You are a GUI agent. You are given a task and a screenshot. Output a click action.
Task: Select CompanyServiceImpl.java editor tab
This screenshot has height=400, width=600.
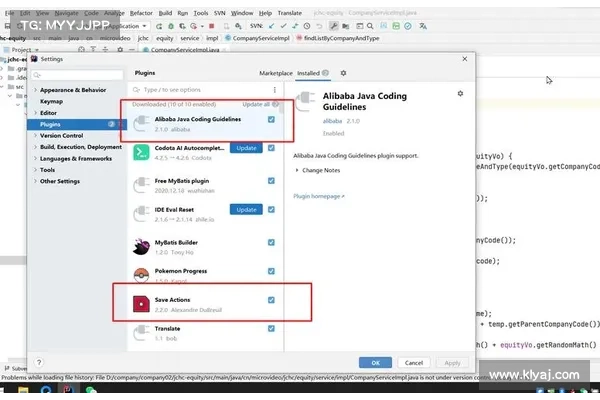coord(184,50)
